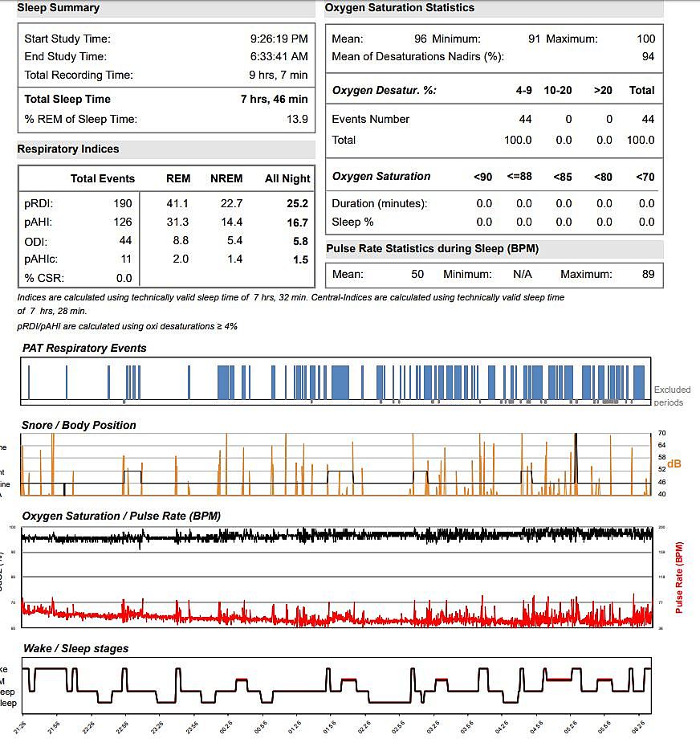Click the Oxygen Saturation / Pulse Rate chart title
This screenshot has width=700, height=747.
click(121, 516)
